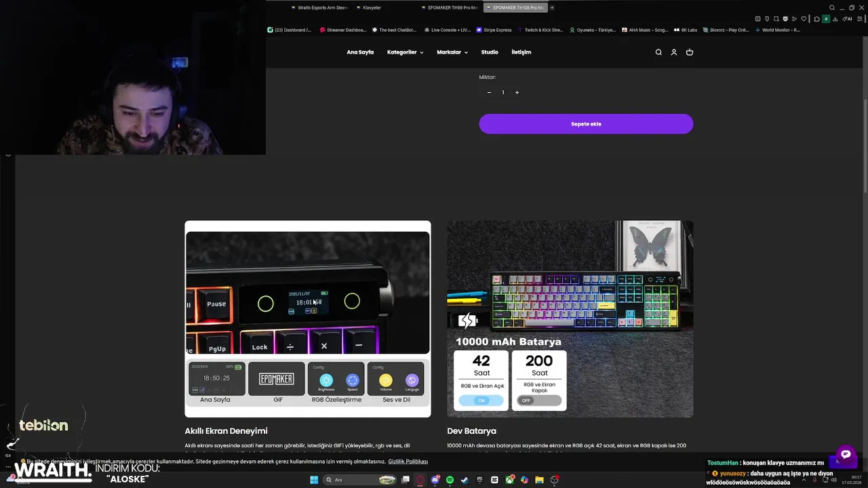Open the (23) Dashboard bookmark

pos(290,30)
